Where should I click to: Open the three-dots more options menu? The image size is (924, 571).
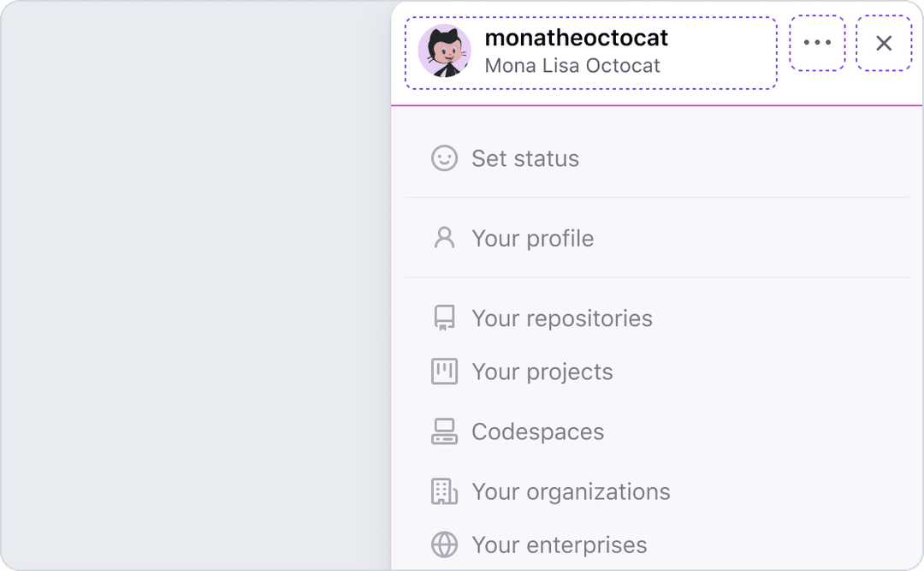(x=817, y=43)
